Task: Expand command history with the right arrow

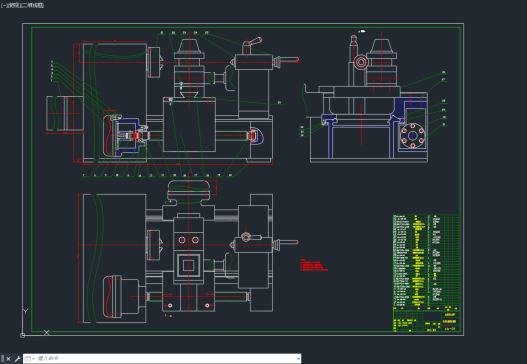Action: (x=298, y=359)
